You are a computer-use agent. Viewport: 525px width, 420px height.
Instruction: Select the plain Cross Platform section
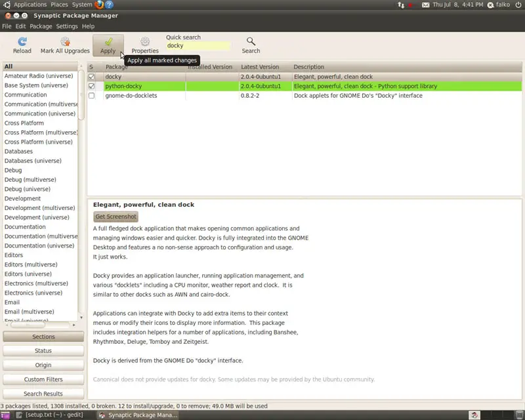(40, 123)
